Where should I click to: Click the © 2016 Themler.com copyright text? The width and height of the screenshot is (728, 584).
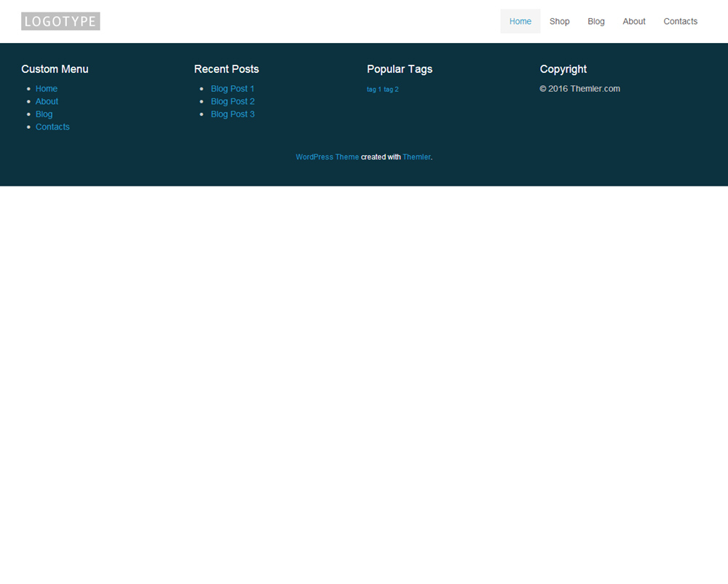(x=579, y=89)
